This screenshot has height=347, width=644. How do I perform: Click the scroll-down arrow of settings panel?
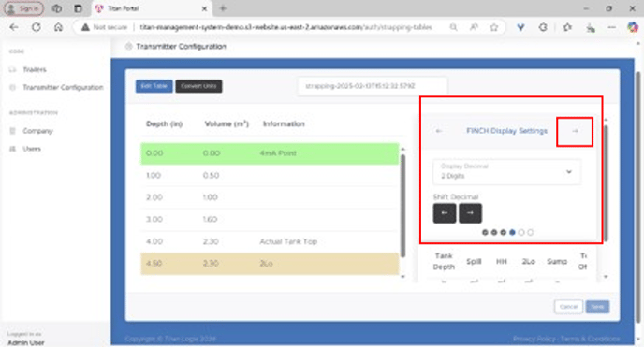coord(606,277)
